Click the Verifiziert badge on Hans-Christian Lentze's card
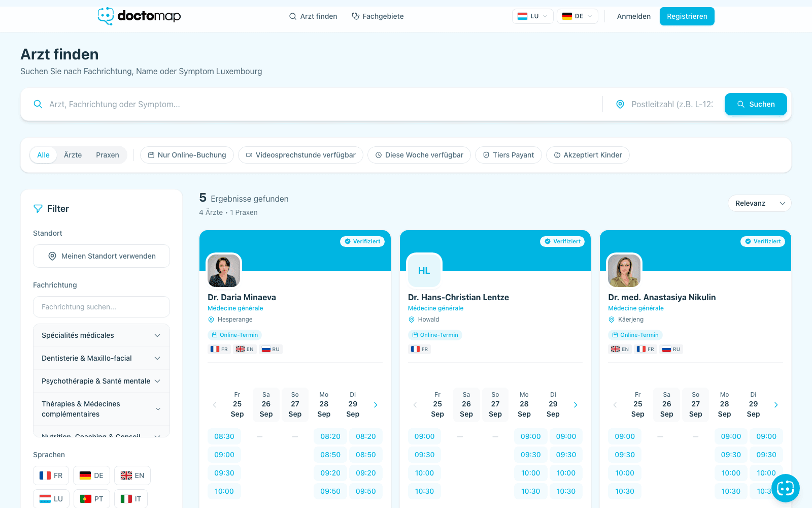812x508 pixels. point(562,241)
